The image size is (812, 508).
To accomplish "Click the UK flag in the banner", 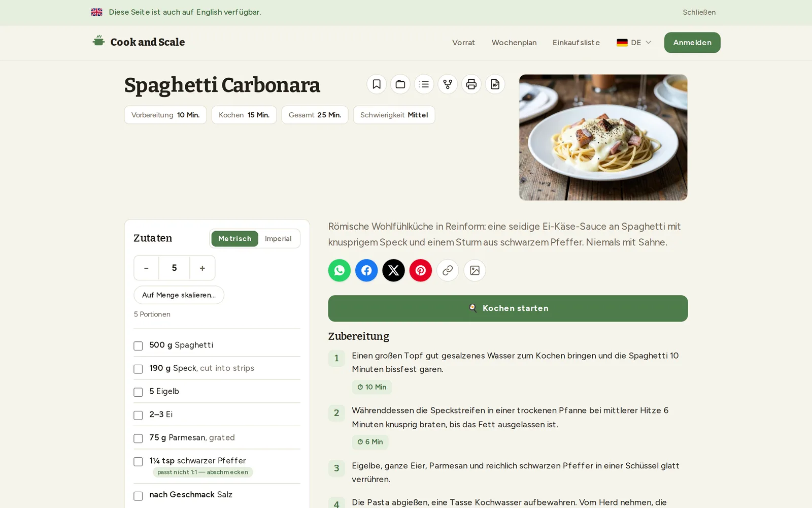I will coord(97,12).
